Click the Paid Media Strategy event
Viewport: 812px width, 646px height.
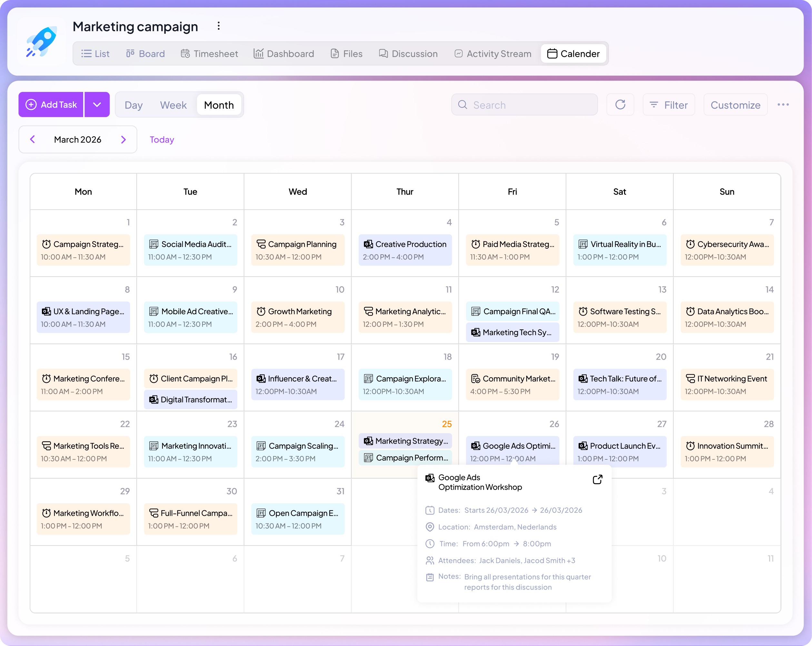click(x=513, y=250)
